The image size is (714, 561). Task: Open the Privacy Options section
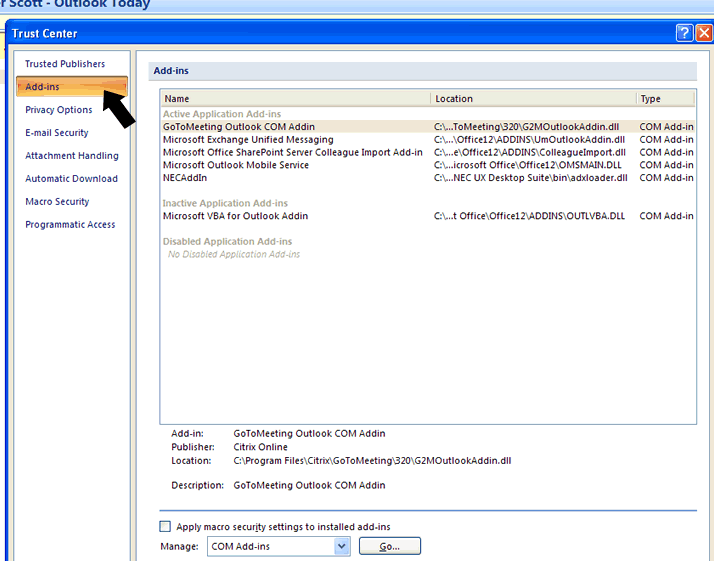click(59, 110)
